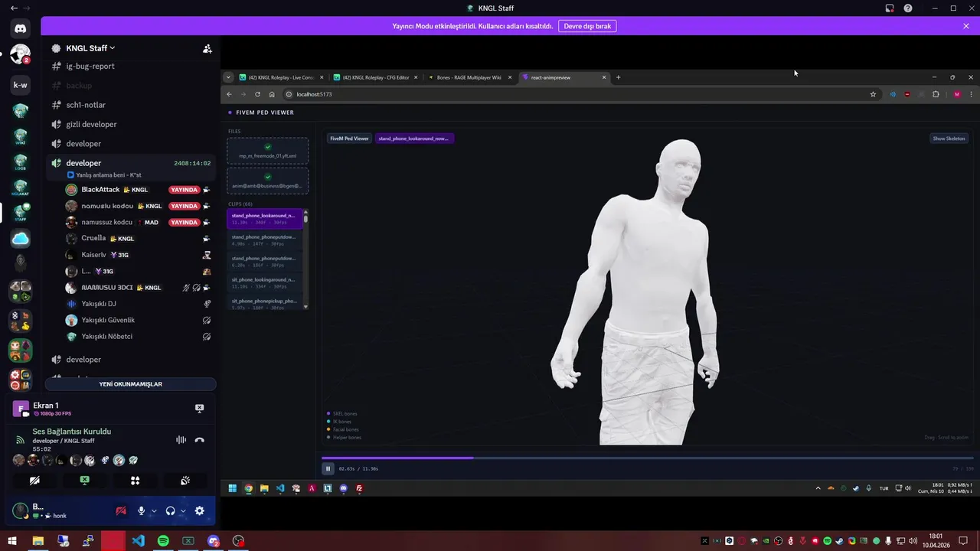Reload the page in streamed browser

tap(257, 94)
